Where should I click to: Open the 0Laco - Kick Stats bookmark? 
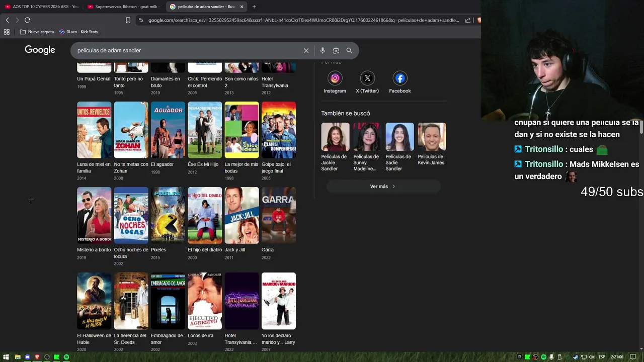tap(78, 32)
